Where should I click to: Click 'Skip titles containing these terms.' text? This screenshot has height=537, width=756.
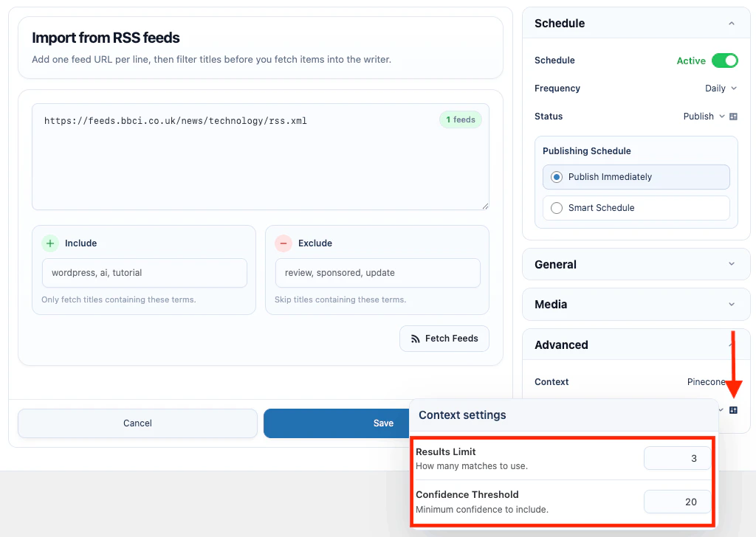pyautogui.click(x=340, y=299)
